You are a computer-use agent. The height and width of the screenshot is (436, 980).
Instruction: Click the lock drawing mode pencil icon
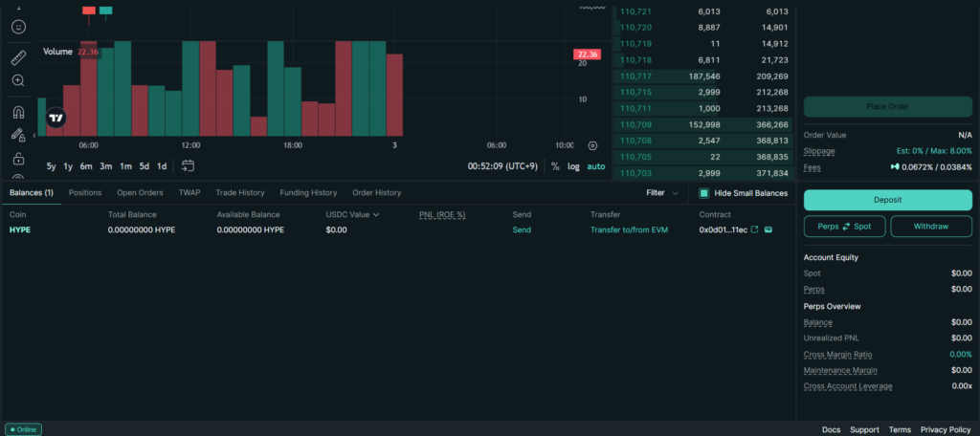18,135
